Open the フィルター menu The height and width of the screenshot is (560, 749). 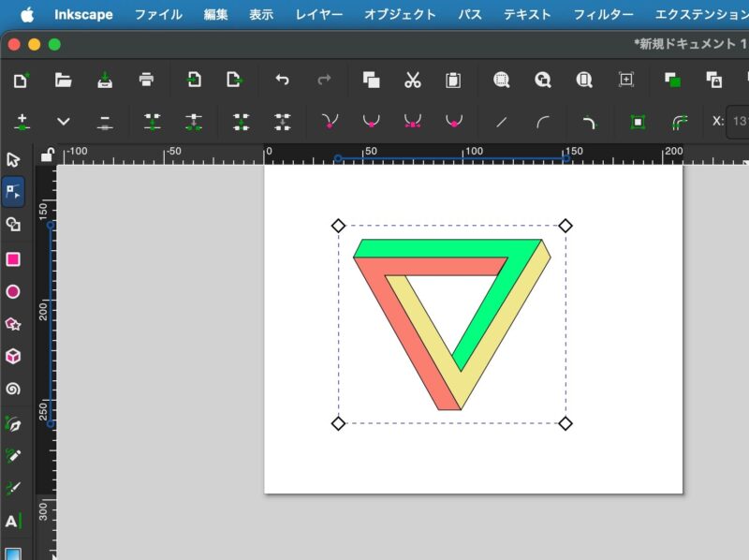coord(603,14)
